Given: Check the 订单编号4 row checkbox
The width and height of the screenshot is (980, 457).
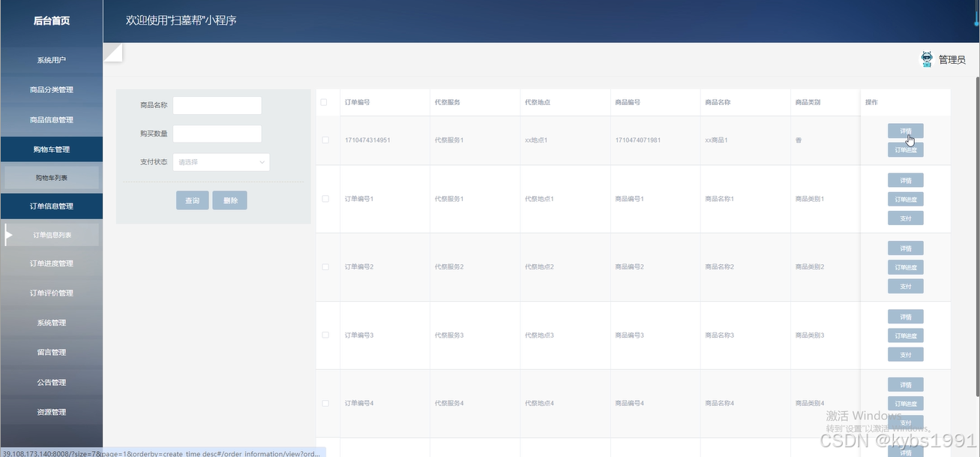Looking at the screenshot, I should [x=325, y=404].
